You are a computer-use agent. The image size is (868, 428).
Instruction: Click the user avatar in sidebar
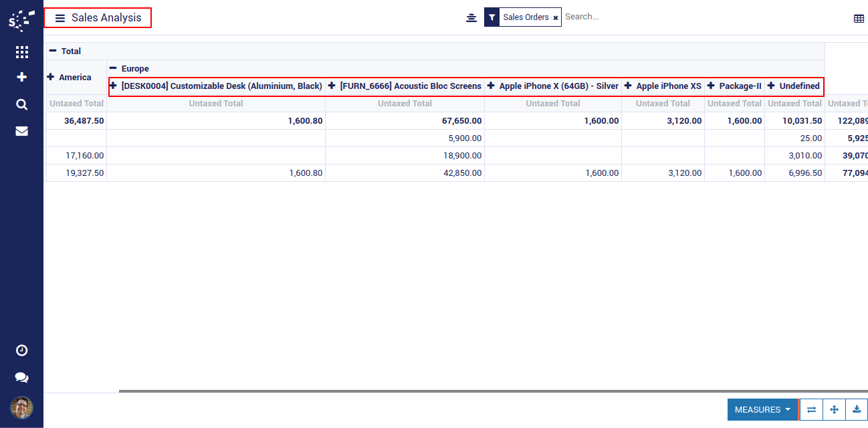coord(21,407)
